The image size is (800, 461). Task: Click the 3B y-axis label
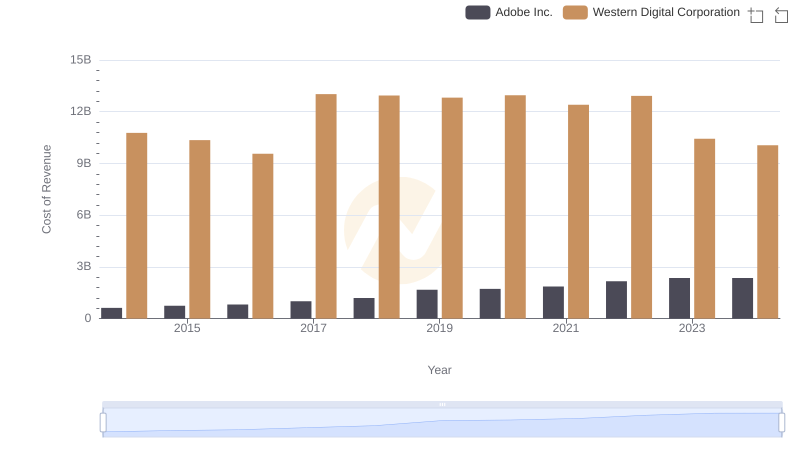[x=84, y=266]
